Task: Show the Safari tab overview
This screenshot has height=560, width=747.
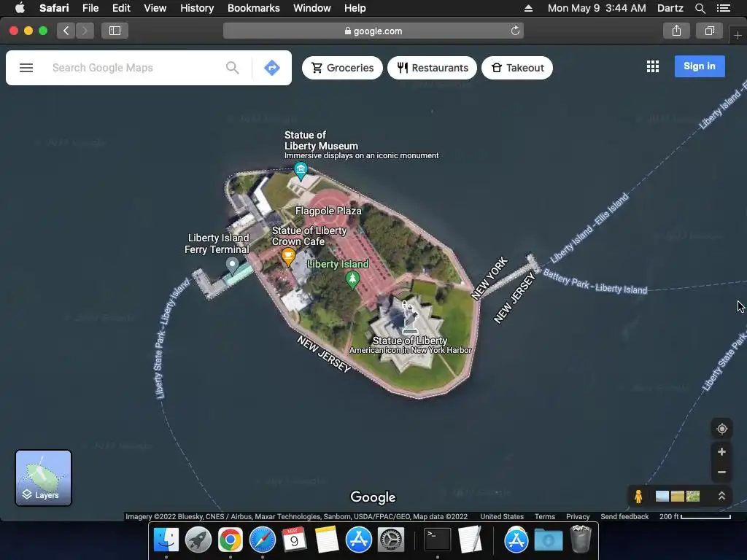Action: 709,31
